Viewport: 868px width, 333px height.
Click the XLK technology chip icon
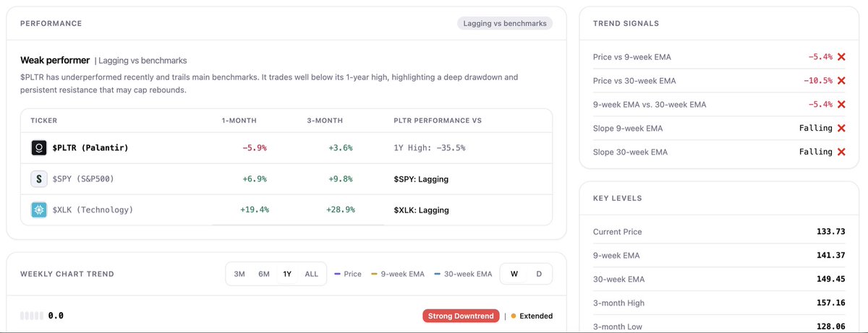(39, 210)
